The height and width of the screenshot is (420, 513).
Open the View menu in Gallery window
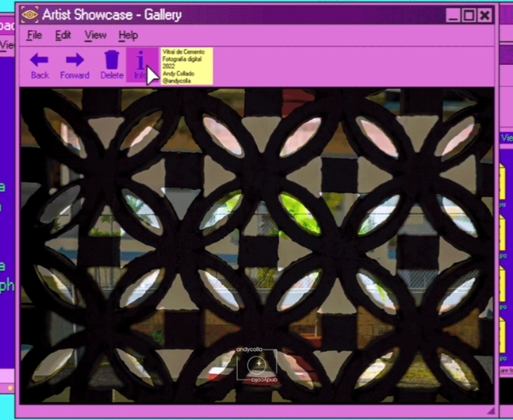coord(95,35)
